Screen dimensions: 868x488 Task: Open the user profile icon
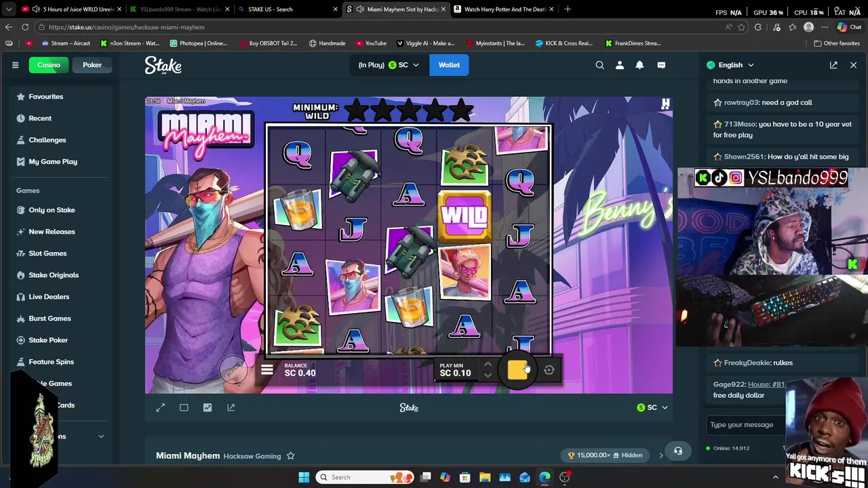coord(620,65)
